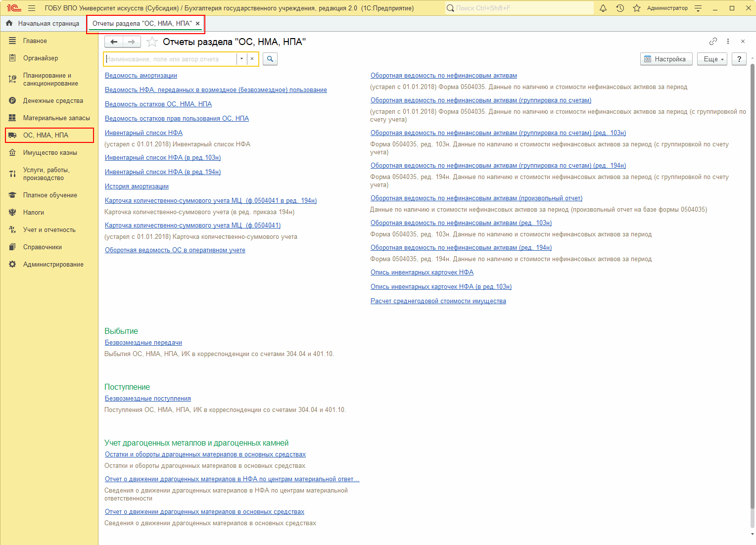Open Учет и отчетность section
This screenshot has height=545, width=756.
[x=49, y=229]
